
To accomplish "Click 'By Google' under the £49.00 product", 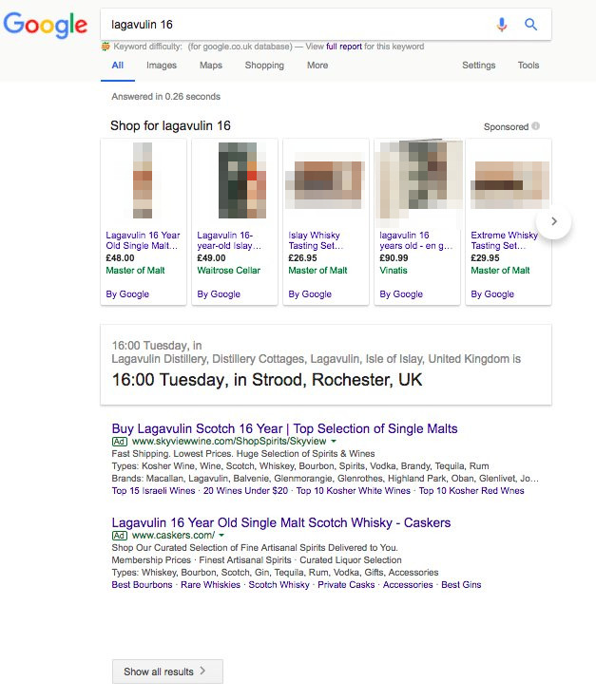I will [x=219, y=294].
